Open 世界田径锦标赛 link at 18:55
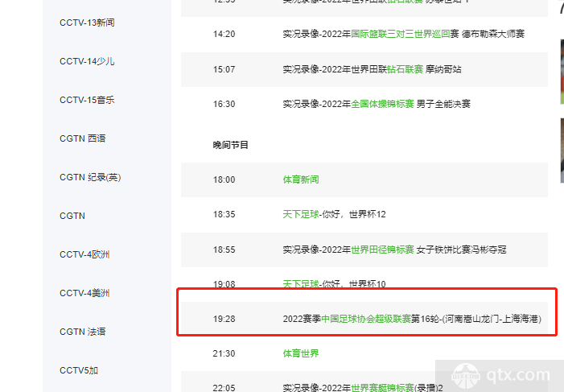The width and height of the screenshot is (564, 392). coord(382,250)
